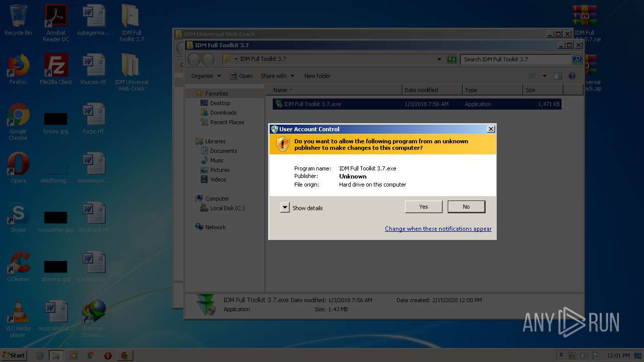The height and width of the screenshot is (362, 644).
Task: Open Organize dropdown menu
Action: click(206, 76)
